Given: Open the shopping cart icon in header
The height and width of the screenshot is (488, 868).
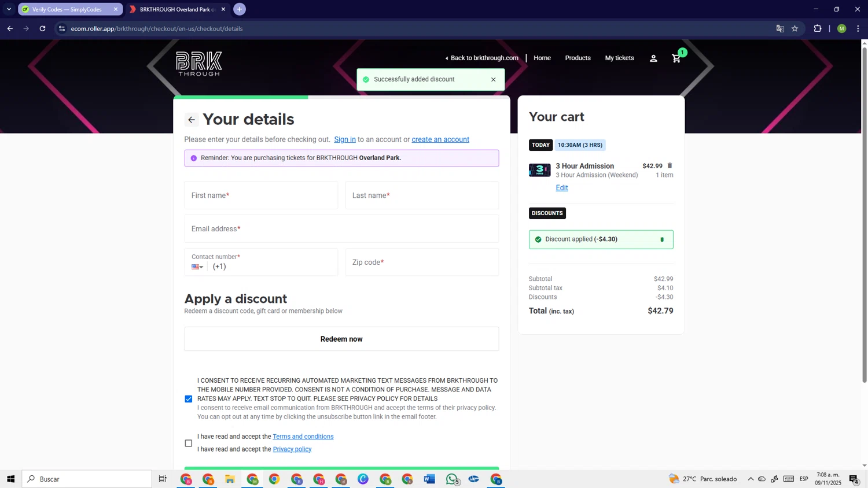Looking at the screenshot, I should pos(676,58).
